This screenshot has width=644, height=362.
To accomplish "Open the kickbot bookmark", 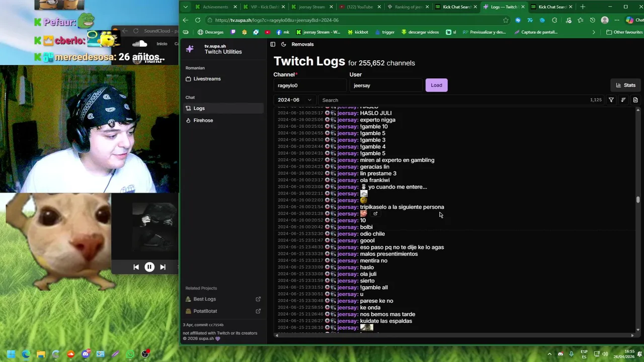I will coord(357,32).
